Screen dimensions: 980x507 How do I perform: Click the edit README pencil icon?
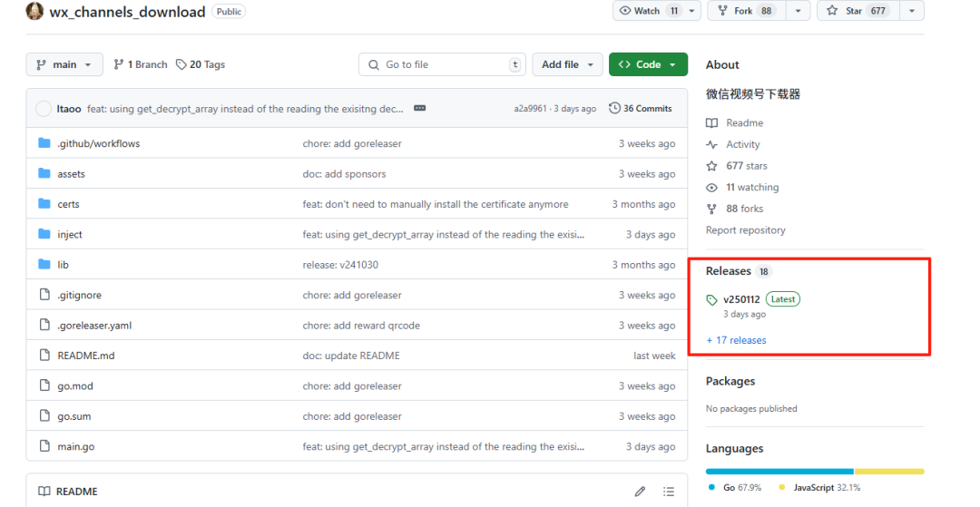pos(640,492)
